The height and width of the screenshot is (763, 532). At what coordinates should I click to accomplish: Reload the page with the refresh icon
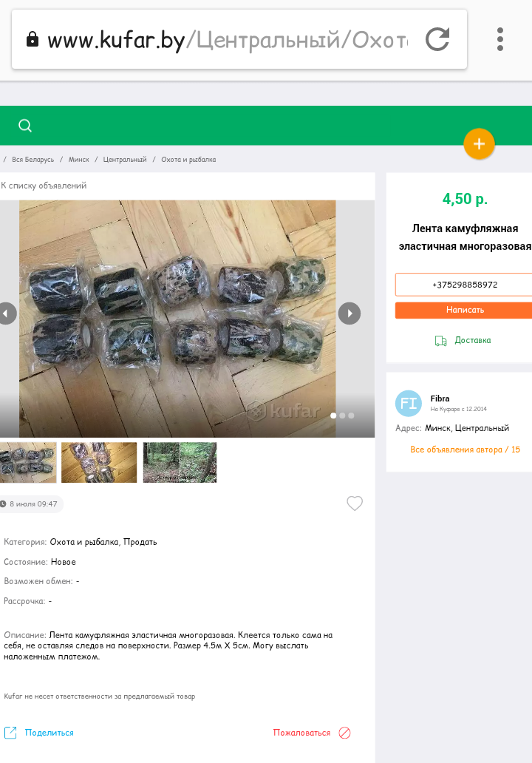[x=437, y=39]
